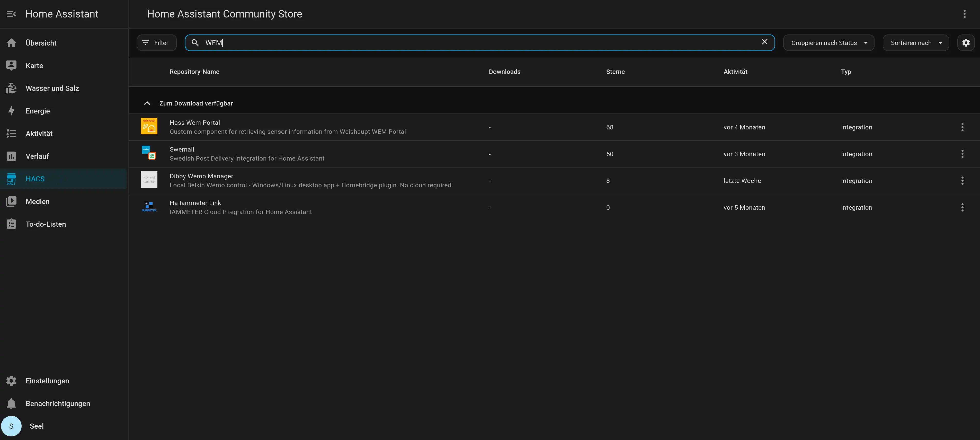Click the letzte Woche activity cell
The height and width of the screenshot is (440, 980).
(x=742, y=181)
